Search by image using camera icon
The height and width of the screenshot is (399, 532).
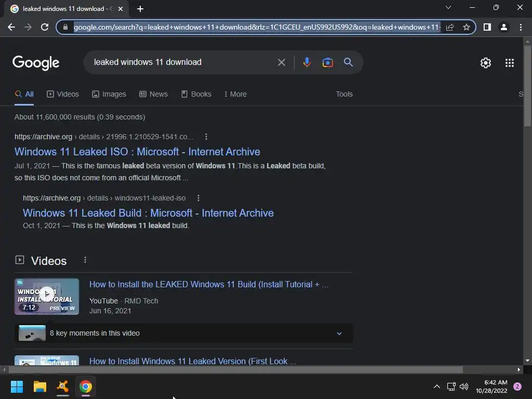(327, 62)
